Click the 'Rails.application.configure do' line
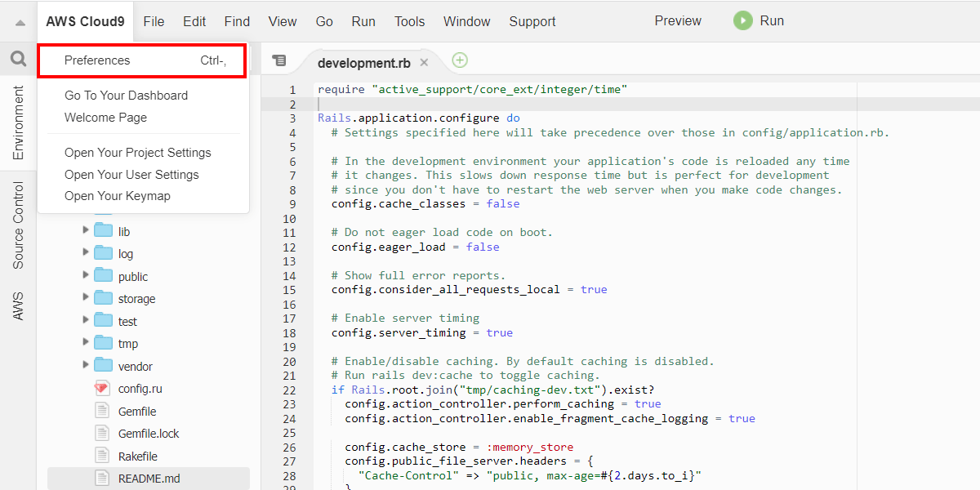The image size is (980, 490). (418, 118)
